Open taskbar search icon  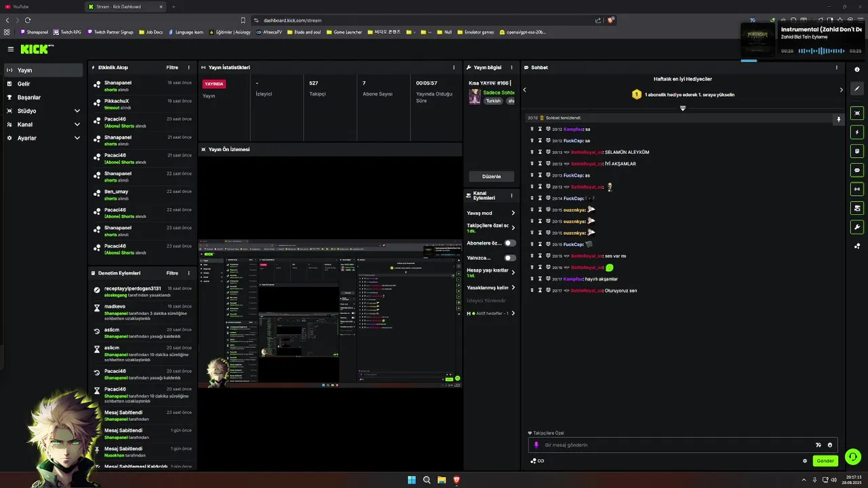(x=427, y=480)
